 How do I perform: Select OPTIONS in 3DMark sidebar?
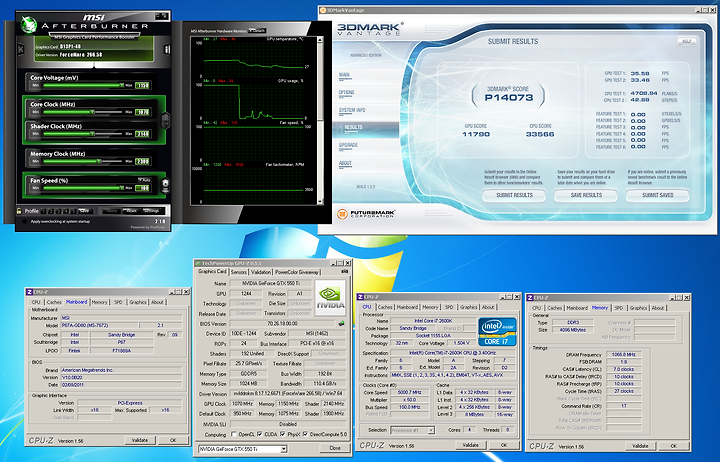(x=346, y=92)
